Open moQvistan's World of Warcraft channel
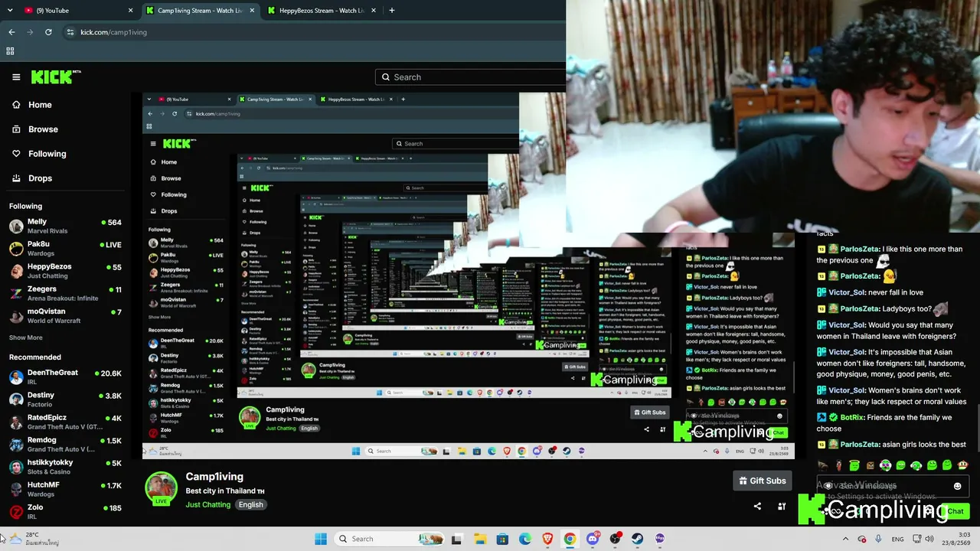Image resolution: width=980 pixels, height=551 pixels. (65, 316)
